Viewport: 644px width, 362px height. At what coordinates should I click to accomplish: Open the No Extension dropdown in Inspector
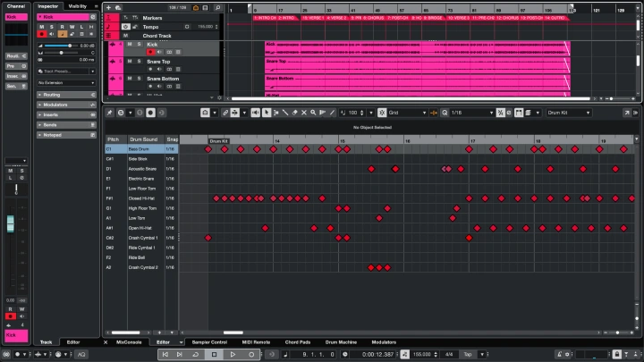point(66,83)
